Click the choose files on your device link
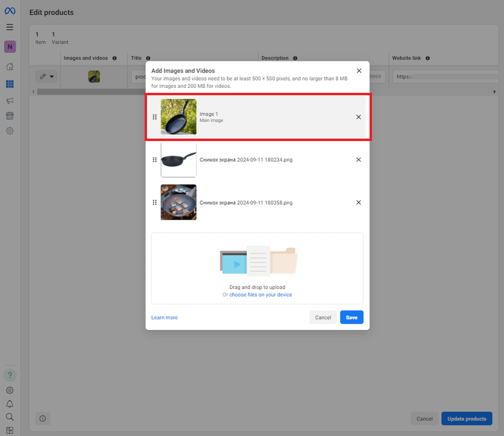This screenshot has height=436, width=504. click(x=260, y=295)
